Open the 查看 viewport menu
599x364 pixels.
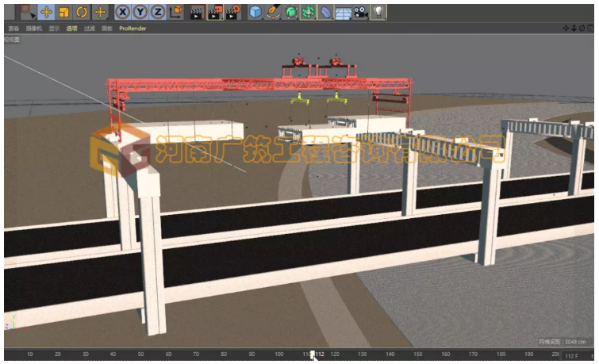click(13, 29)
